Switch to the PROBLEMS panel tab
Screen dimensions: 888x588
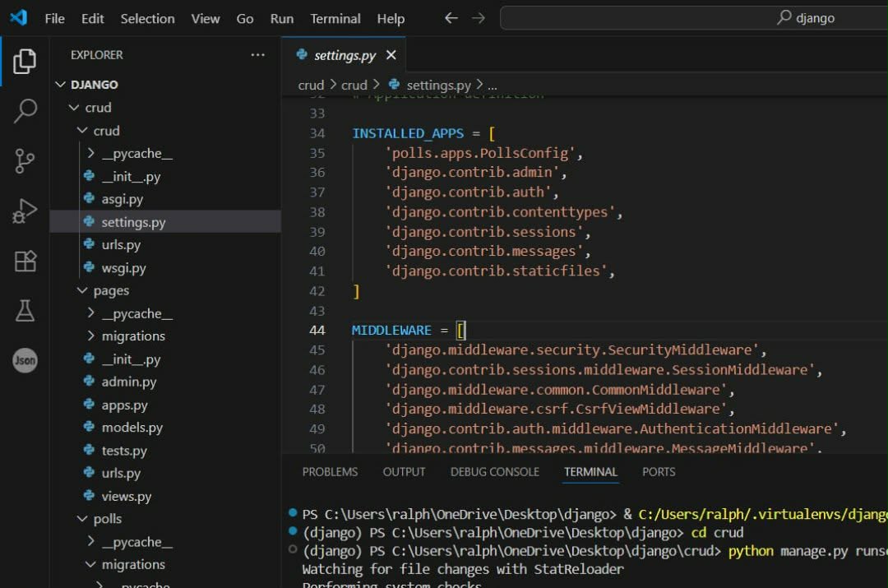click(x=330, y=472)
